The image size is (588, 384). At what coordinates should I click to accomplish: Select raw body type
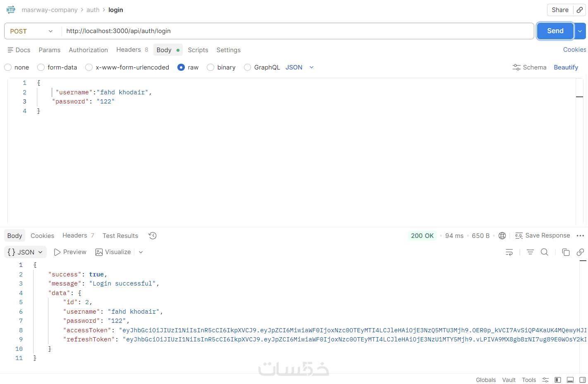pyautogui.click(x=181, y=67)
